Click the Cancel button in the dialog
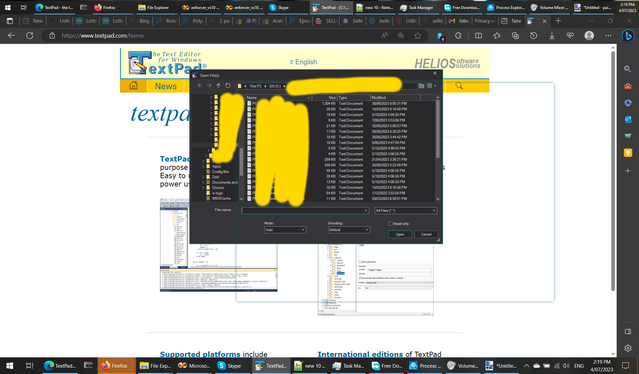The height and width of the screenshot is (374, 639). (426, 234)
